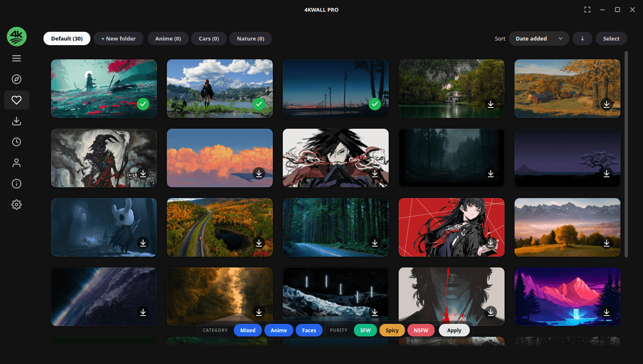
Task: Download the dark demon smoke wallpaper
Action: coord(143,173)
